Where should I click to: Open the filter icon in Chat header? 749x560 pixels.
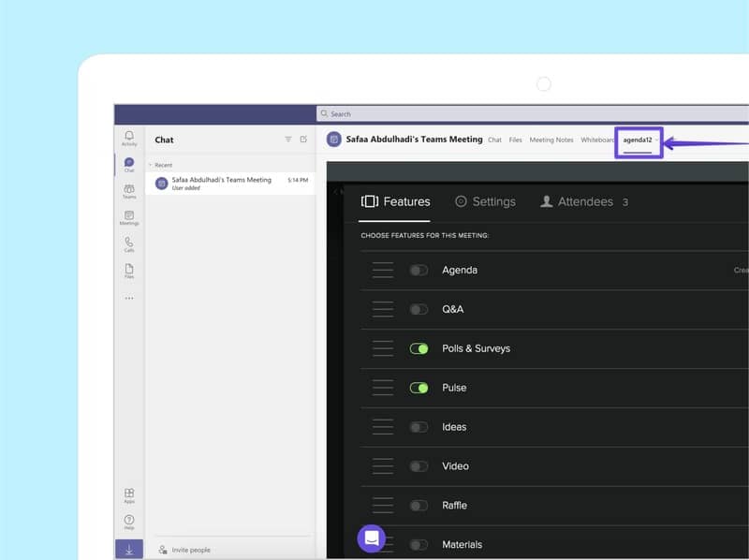click(x=288, y=140)
